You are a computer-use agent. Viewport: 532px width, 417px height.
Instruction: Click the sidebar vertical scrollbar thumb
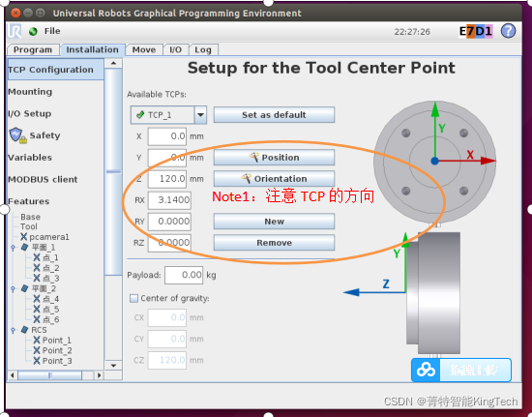pos(113,171)
